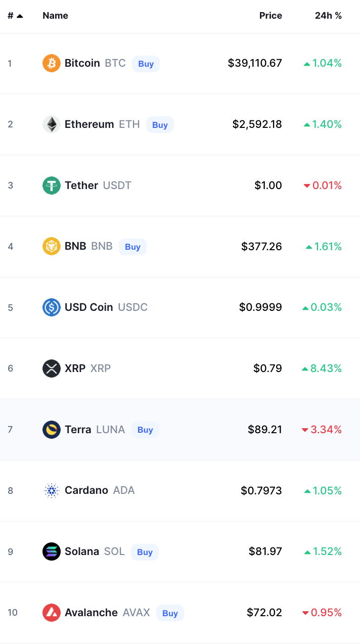Sort the table by Price column
Screen dimensions: 360x644
tap(271, 16)
